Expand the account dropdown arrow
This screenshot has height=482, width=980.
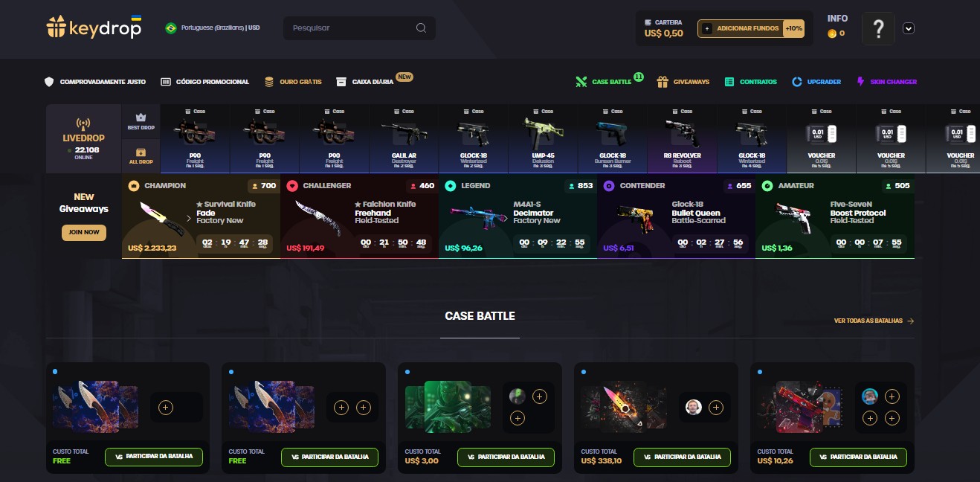click(x=908, y=28)
